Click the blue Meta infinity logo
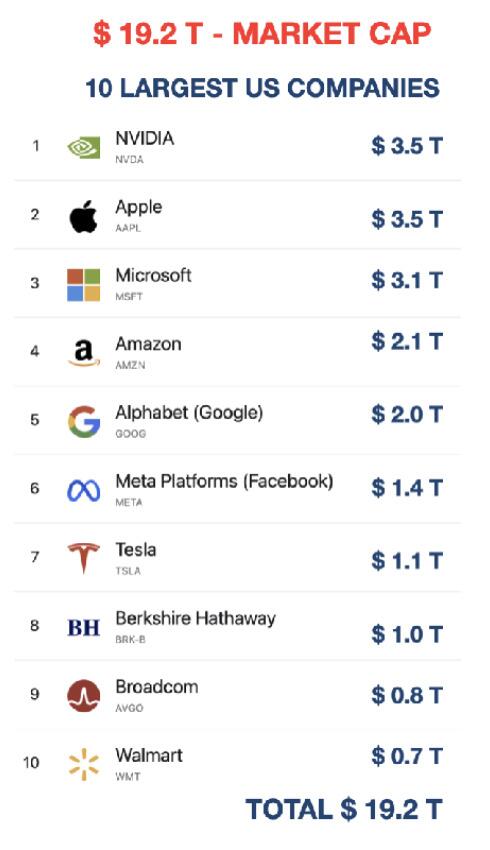This screenshot has width=490, height=850. pyautogui.click(x=83, y=490)
